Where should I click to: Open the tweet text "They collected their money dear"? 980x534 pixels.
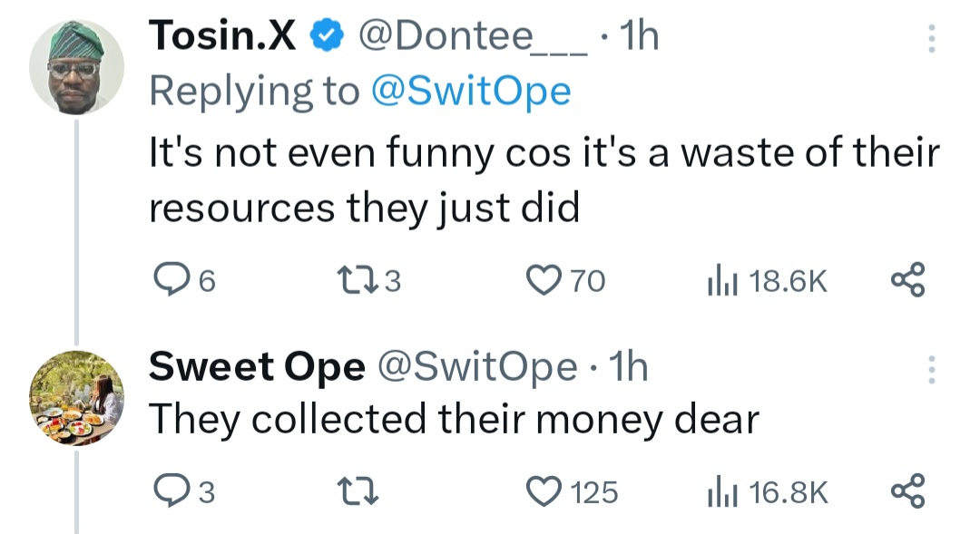click(453, 419)
